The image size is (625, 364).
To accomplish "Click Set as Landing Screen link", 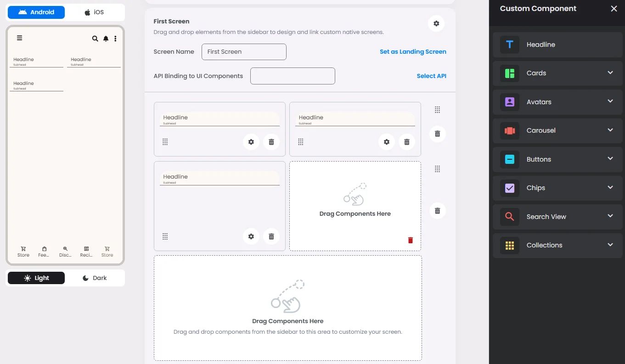I will click(413, 52).
